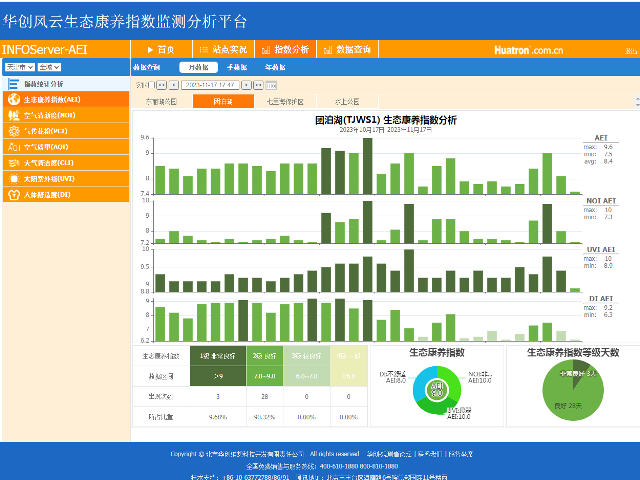This screenshot has width=640, height=480.
Task: Click the 生态康养指数 (AEI) sidebar icon
Action: tap(14, 100)
